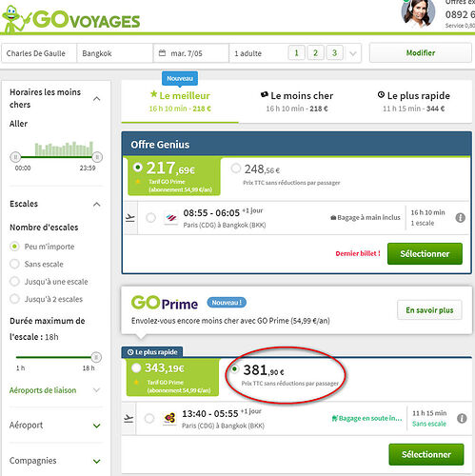Expand Aéroports de liaison
The height and width of the screenshot is (476, 475).
point(97,390)
